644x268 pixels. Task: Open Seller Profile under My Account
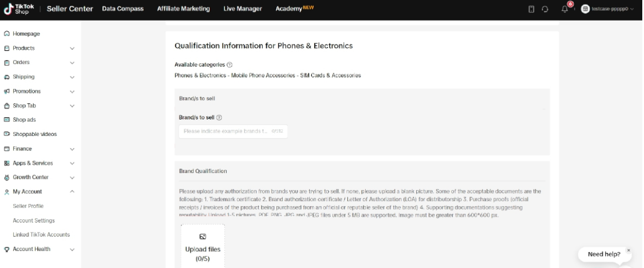click(x=28, y=206)
